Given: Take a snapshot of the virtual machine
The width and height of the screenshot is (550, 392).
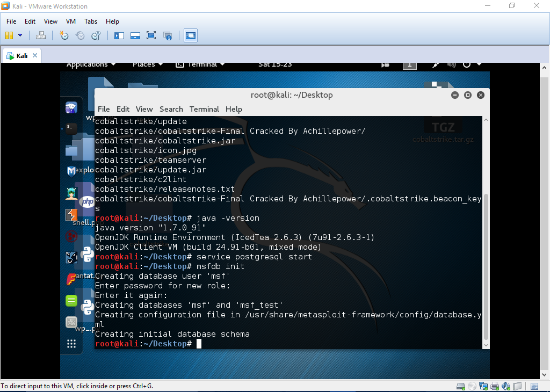Looking at the screenshot, I should click(64, 35).
